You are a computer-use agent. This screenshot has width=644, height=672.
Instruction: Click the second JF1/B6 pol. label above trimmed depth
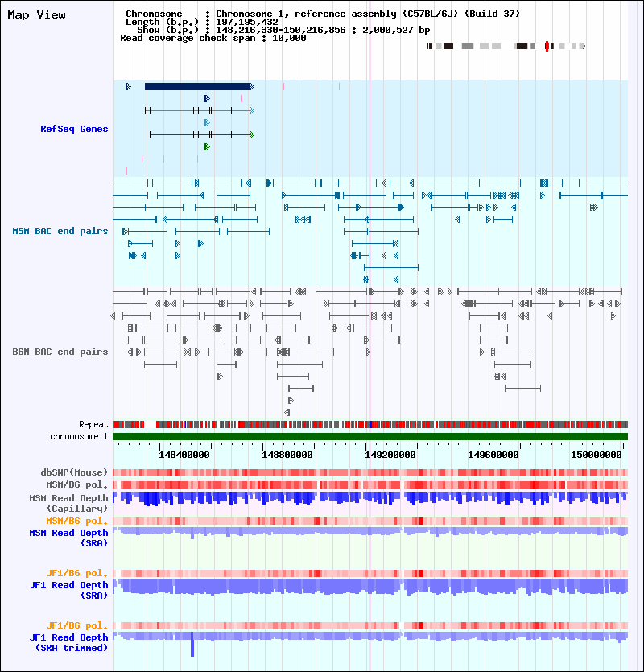[x=77, y=625]
